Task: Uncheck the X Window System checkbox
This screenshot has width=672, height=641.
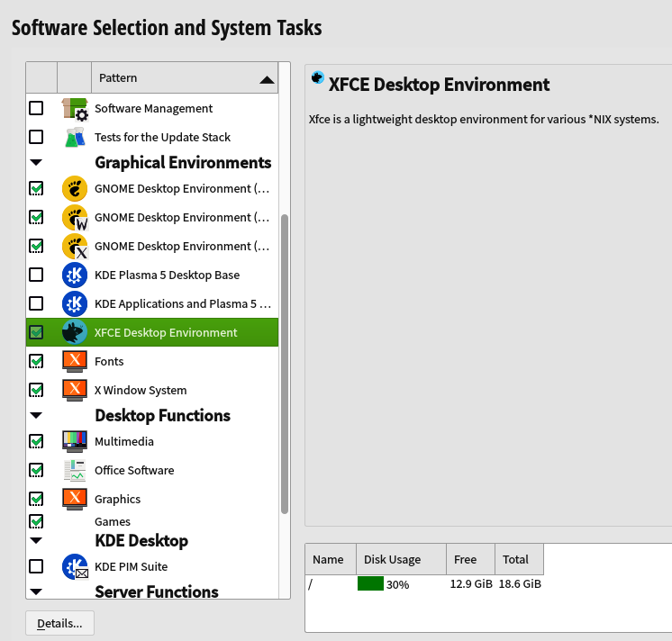Action: [x=36, y=390]
